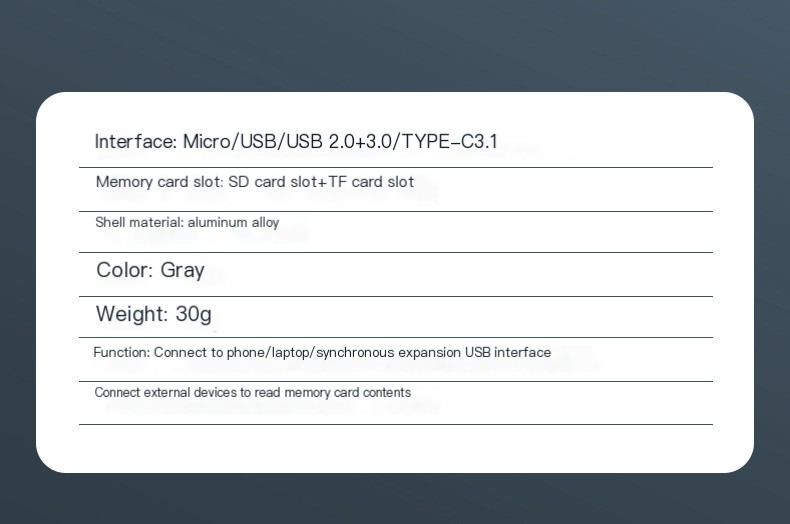Select the "TYPE-C3.1" text in the interface row
This screenshot has width=790, height=524.
(x=449, y=142)
